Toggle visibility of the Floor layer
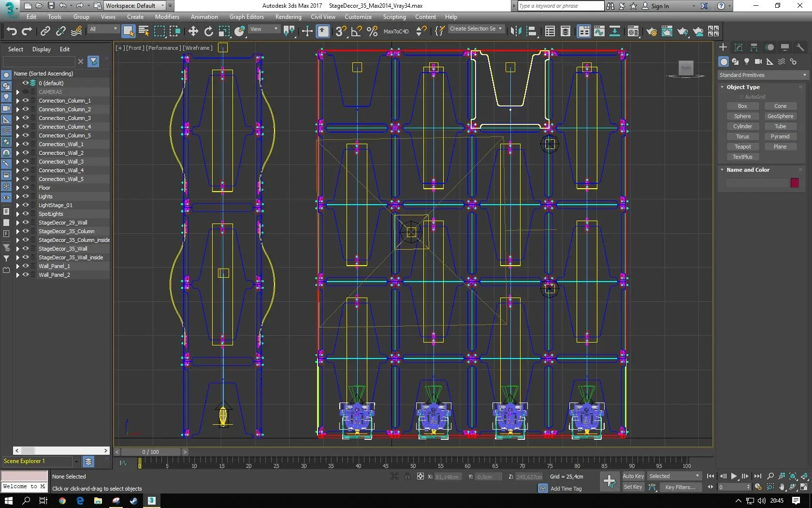Viewport: 812px width, 508px height. click(26, 188)
